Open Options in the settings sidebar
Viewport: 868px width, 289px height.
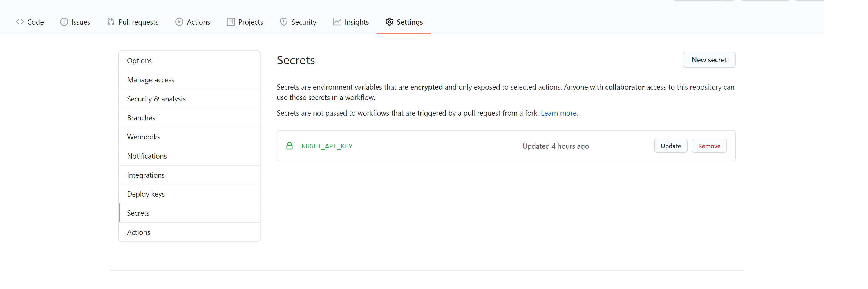[x=139, y=61]
